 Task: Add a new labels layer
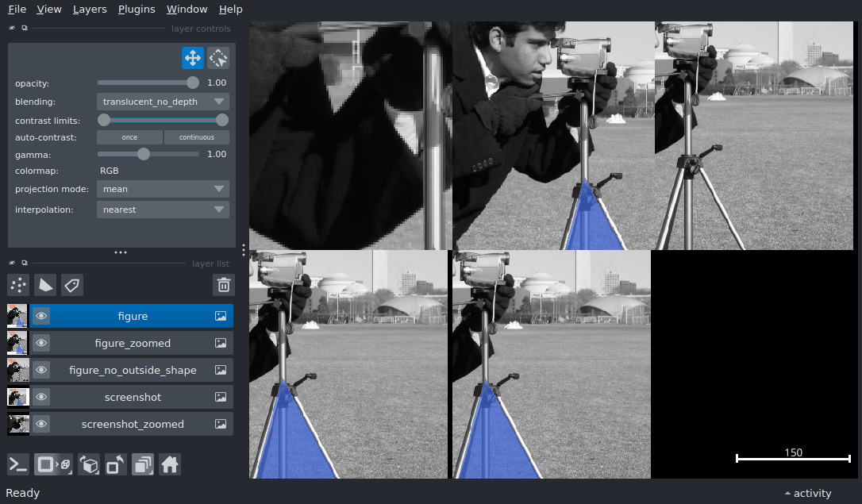pyautogui.click(x=72, y=285)
